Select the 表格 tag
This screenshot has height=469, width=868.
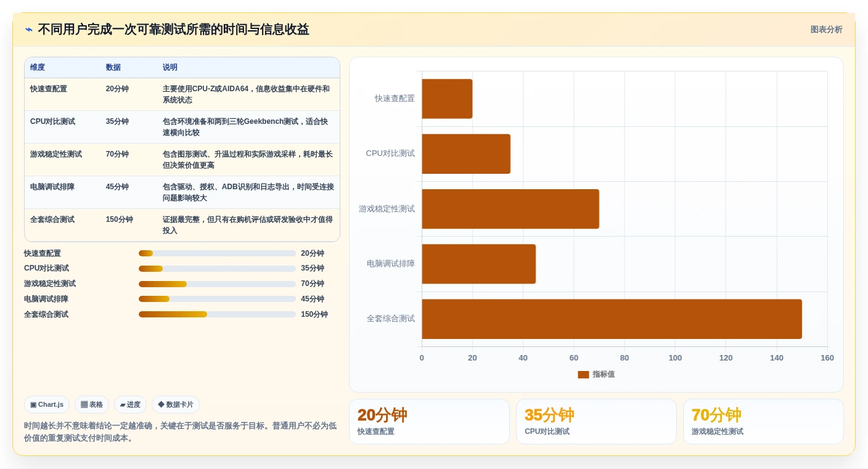click(92, 405)
